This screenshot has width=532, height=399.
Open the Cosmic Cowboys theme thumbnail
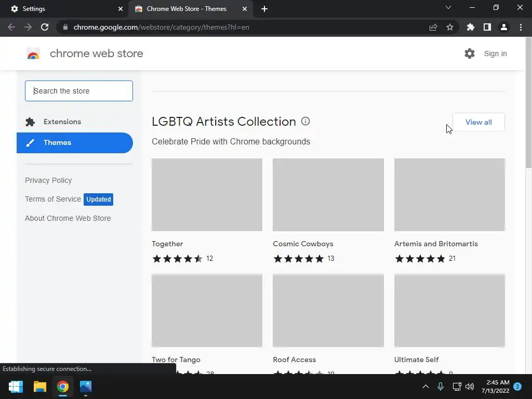(328, 195)
